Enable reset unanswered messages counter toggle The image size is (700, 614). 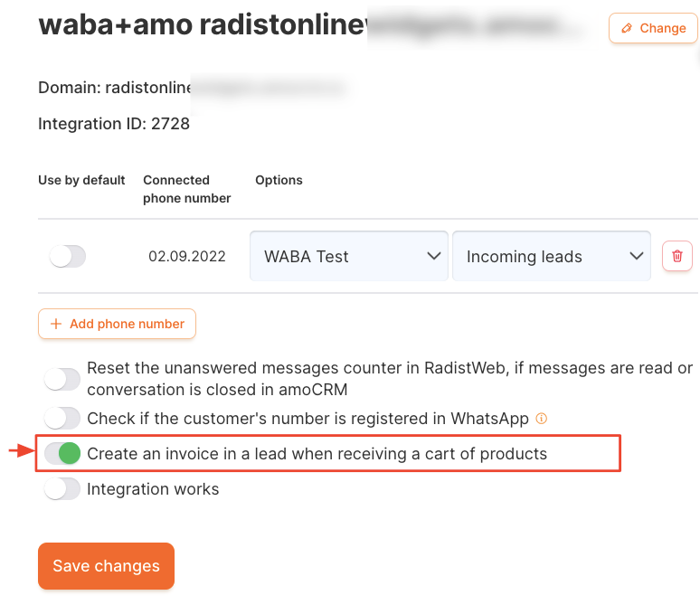(x=62, y=379)
